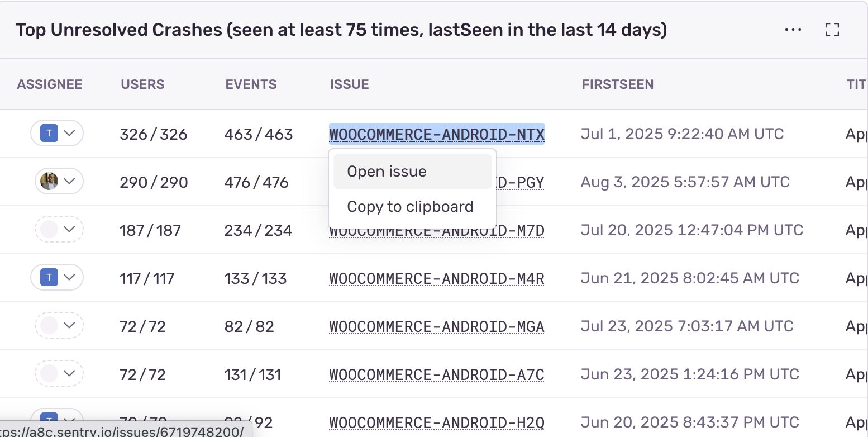
Task: Click the assignee avatar for WOOCOMMERCE-ANDROID-NTX
Action: click(50, 134)
